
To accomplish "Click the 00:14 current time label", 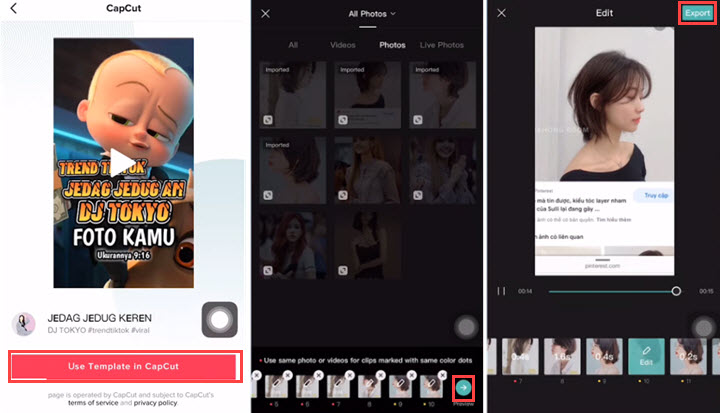I will coord(525,291).
